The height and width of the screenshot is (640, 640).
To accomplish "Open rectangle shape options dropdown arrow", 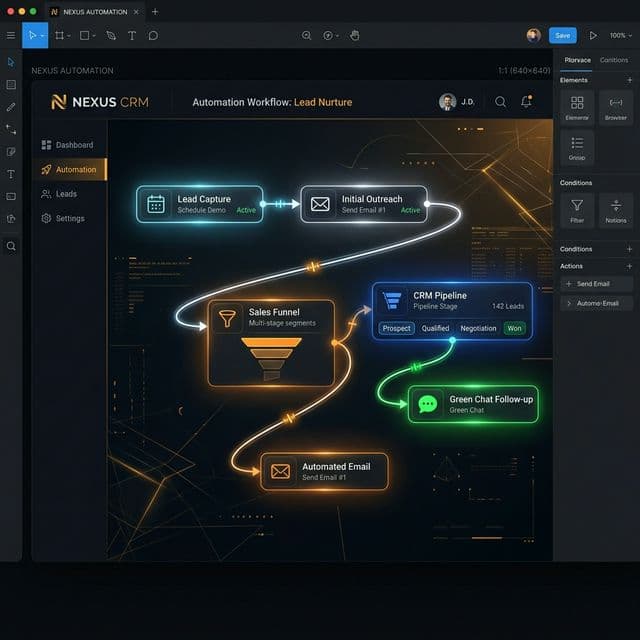I will [94, 36].
